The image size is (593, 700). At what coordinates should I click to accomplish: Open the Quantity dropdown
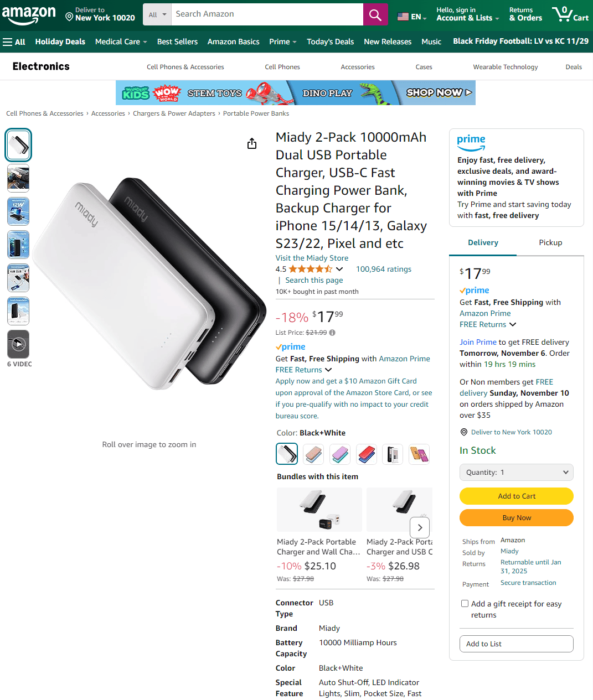516,472
